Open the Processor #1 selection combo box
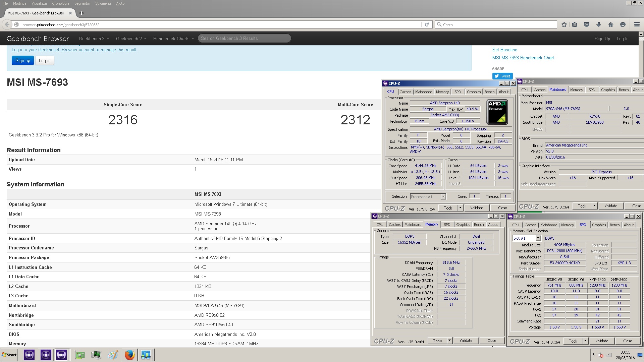The height and width of the screenshot is (362, 644). (428, 197)
